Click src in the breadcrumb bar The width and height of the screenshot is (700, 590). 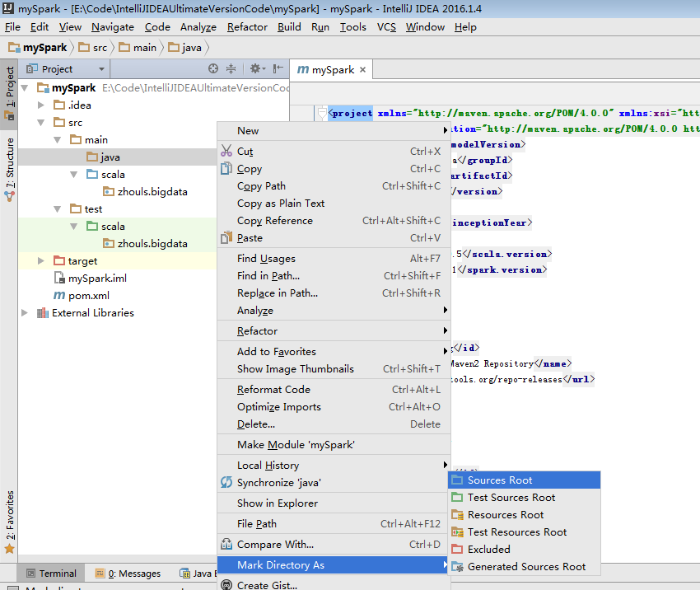(94, 47)
